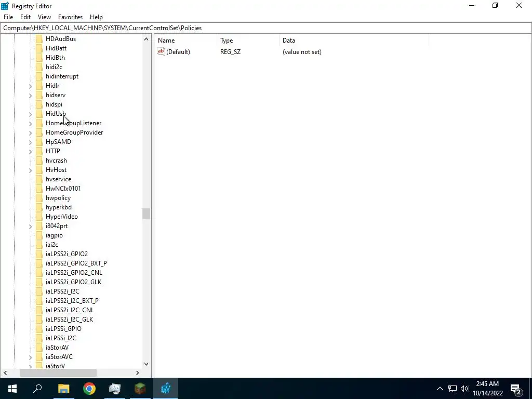The width and height of the screenshot is (532, 399).
Task: Open the notification center icon
Action: coord(516,389)
